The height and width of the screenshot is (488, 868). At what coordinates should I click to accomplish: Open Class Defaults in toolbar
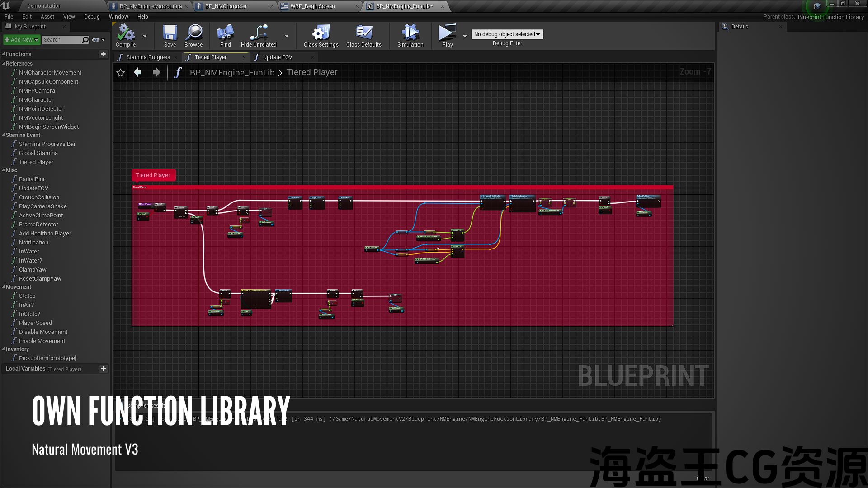[x=363, y=33]
